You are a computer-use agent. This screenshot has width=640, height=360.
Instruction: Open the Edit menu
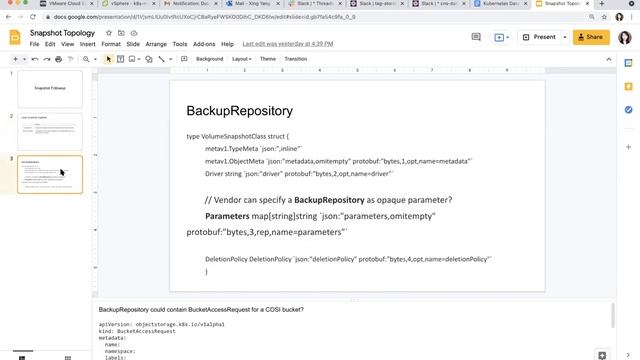click(50, 44)
